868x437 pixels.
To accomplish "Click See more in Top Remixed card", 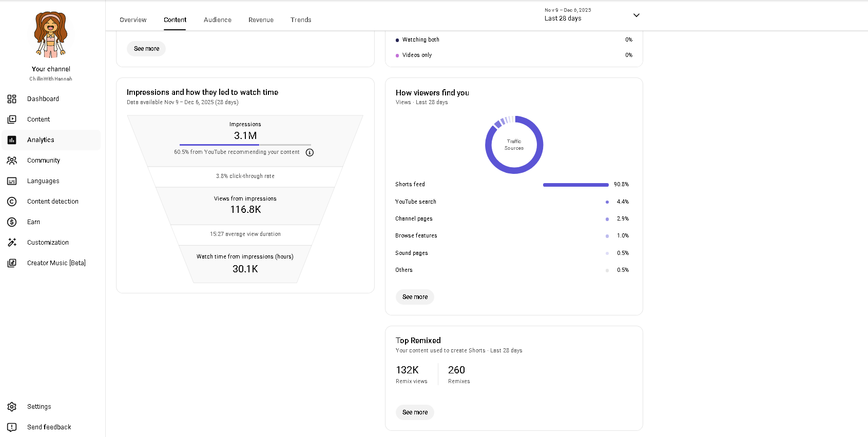I will 415,412.
